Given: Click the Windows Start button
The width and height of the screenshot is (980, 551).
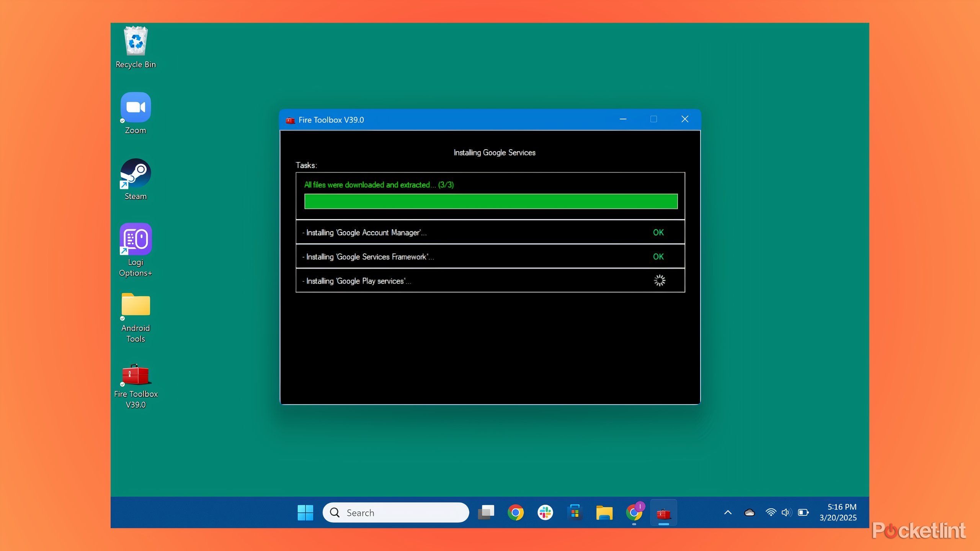Looking at the screenshot, I should click(305, 512).
